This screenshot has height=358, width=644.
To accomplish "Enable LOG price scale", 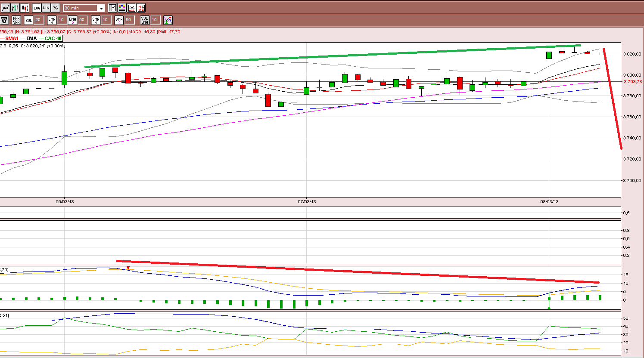I will (x=37, y=8).
